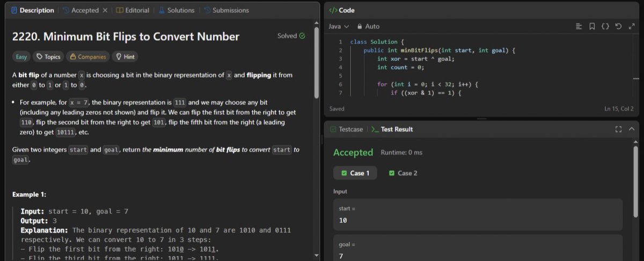Click the 'Accepted' result status text
Screen dimensions: 644x261
[353, 153]
